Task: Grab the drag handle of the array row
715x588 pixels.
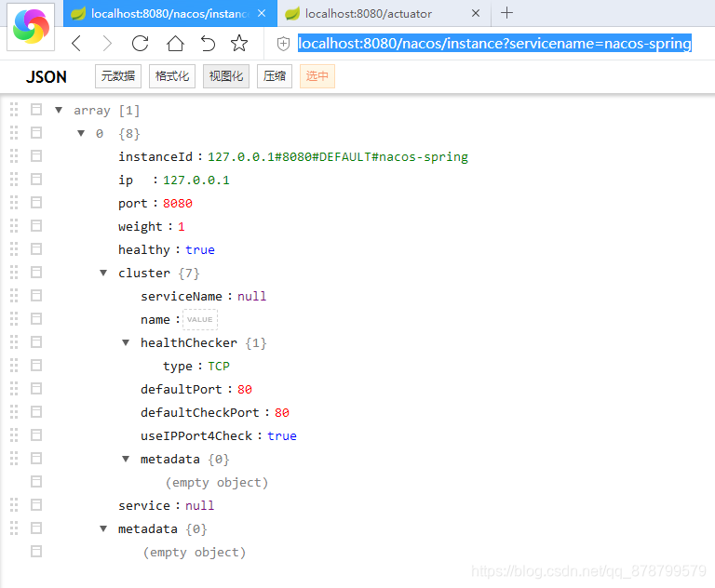Action: pos(14,110)
